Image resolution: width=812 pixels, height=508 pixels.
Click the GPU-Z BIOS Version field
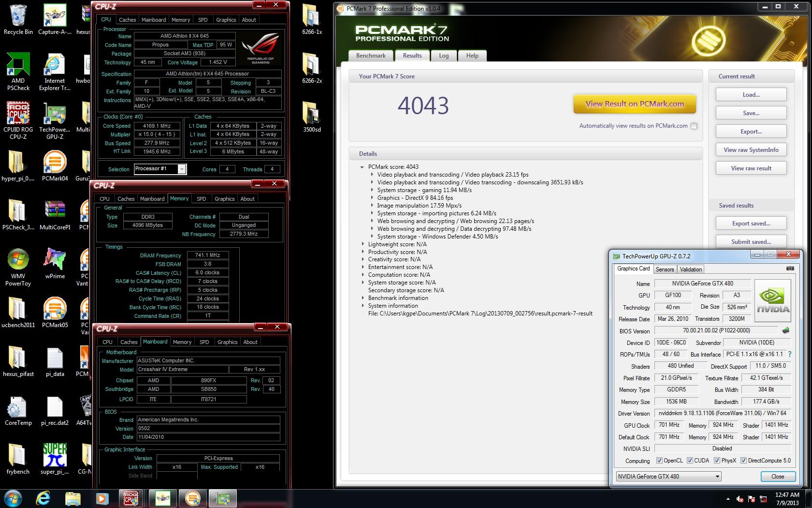tap(716, 330)
